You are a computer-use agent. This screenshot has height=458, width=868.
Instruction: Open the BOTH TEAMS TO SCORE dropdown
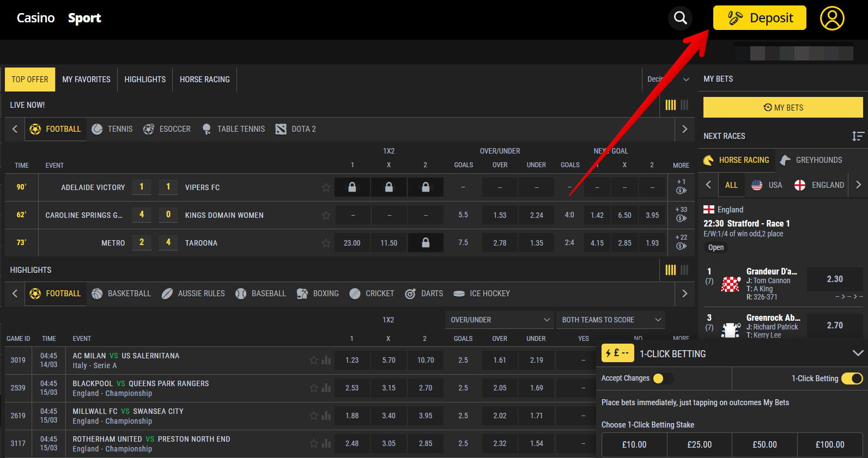pyautogui.click(x=611, y=320)
